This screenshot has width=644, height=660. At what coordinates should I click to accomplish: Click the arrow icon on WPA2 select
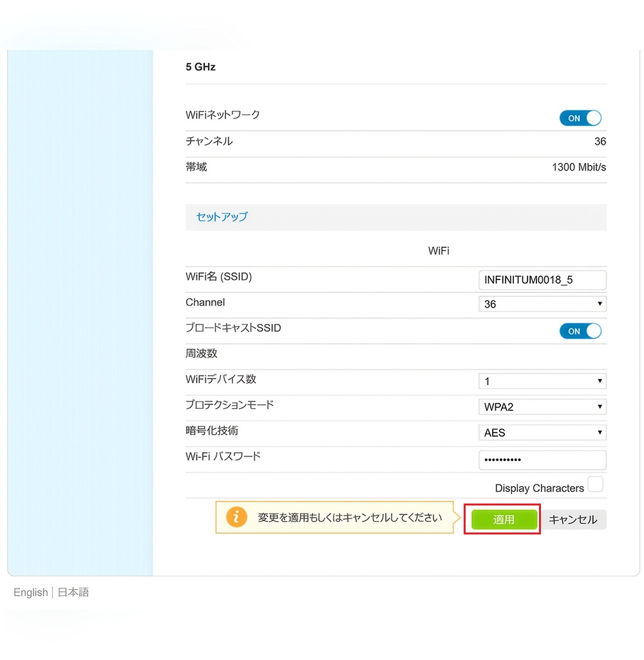(x=600, y=407)
